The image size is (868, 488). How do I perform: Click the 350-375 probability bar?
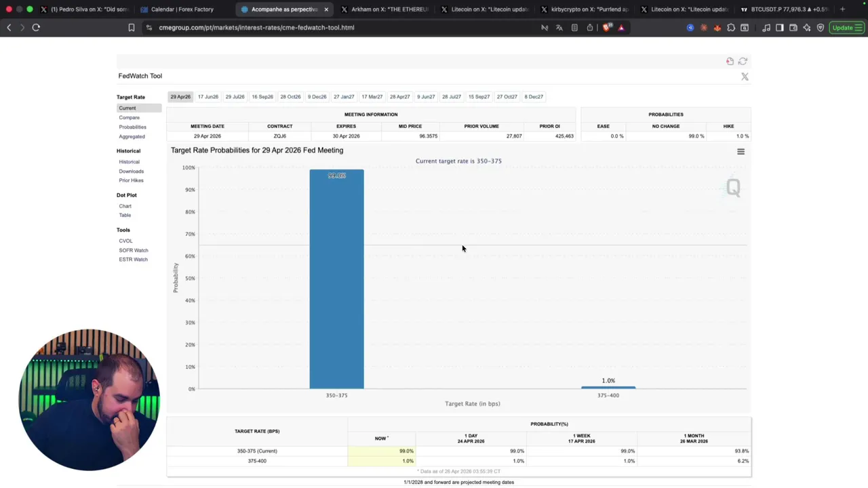[336, 279]
